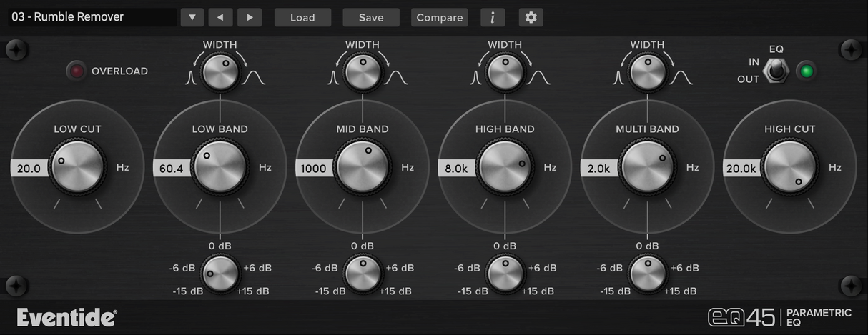Click the Mid Band 1000 Hz value field
This screenshot has height=335, width=868.
[x=313, y=168]
